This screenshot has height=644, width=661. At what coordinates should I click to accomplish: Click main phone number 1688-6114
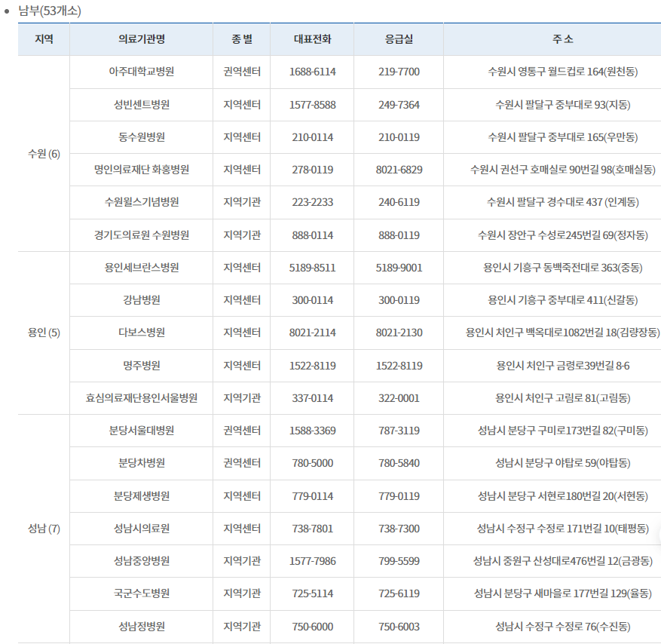(312, 72)
